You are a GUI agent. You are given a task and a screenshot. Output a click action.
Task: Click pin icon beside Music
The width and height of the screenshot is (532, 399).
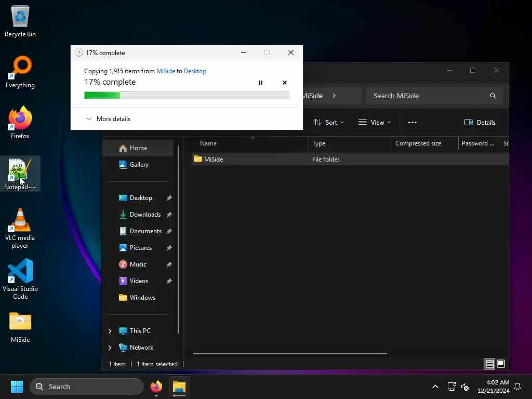pyautogui.click(x=169, y=264)
